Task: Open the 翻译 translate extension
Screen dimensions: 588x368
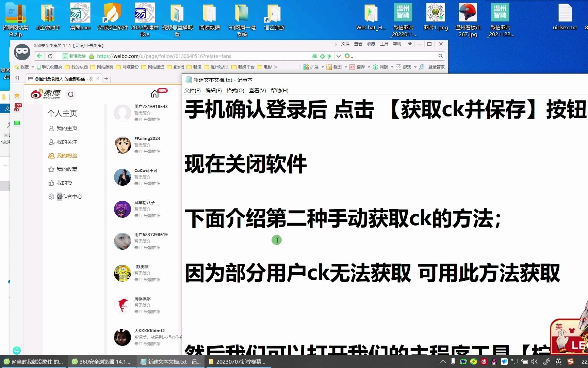Action: (x=357, y=67)
